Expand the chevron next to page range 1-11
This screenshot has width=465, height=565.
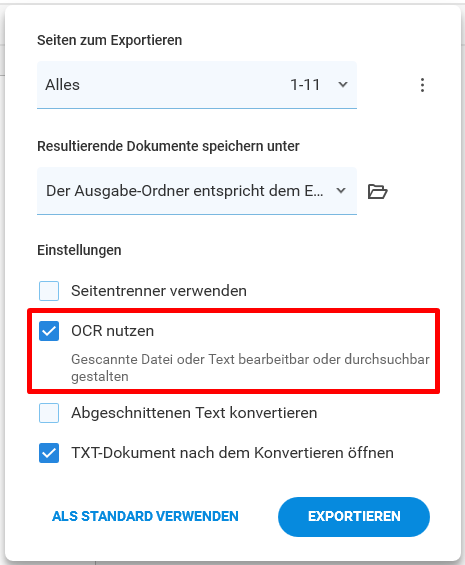coord(343,85)
